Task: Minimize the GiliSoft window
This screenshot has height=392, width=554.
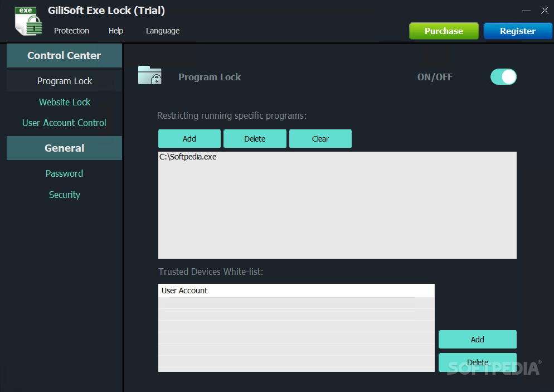Action: (526, 11)
